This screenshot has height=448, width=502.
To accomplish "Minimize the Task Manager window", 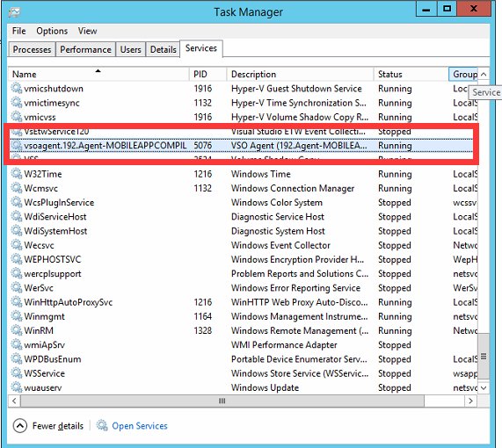I will pyautogui.click(x=426, y=9).
